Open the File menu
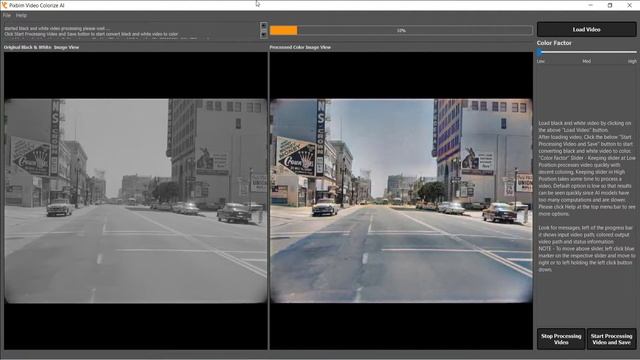 pos(7,16)
